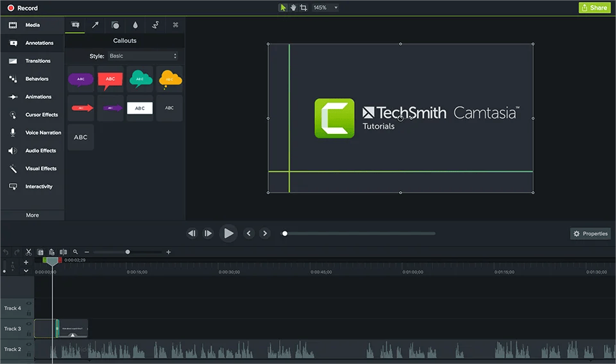Open the sketch motion annotation tab
This screenshot has width=616, height=364.
(155, 25)
